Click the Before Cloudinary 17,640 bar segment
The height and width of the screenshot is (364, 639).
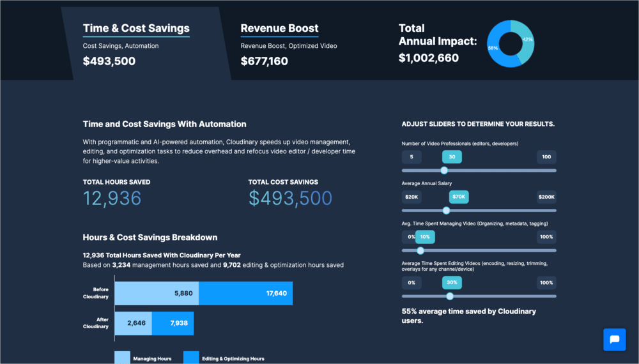tap(246, 293)
